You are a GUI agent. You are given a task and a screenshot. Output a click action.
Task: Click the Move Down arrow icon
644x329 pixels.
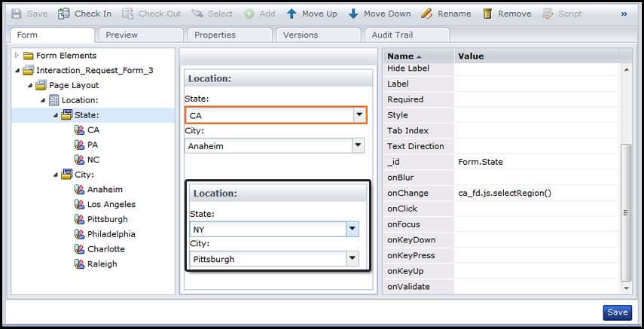(353, 14)
